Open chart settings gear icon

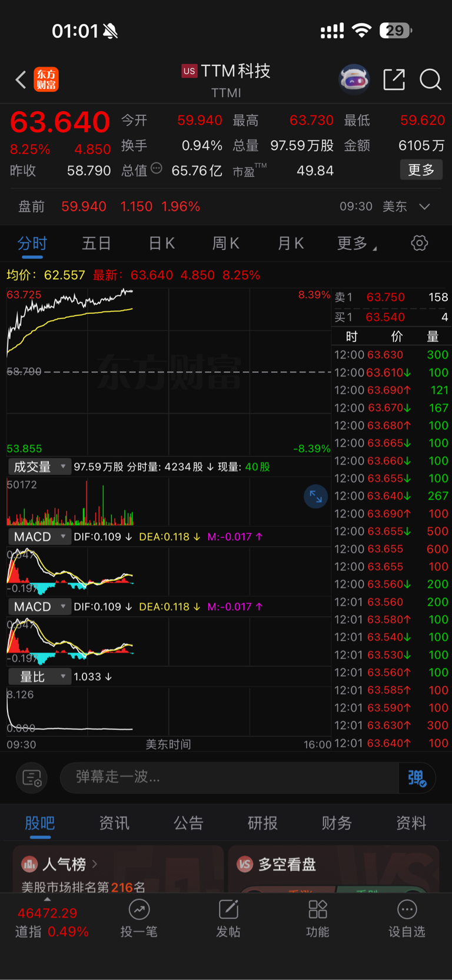(x=419, y=243)
